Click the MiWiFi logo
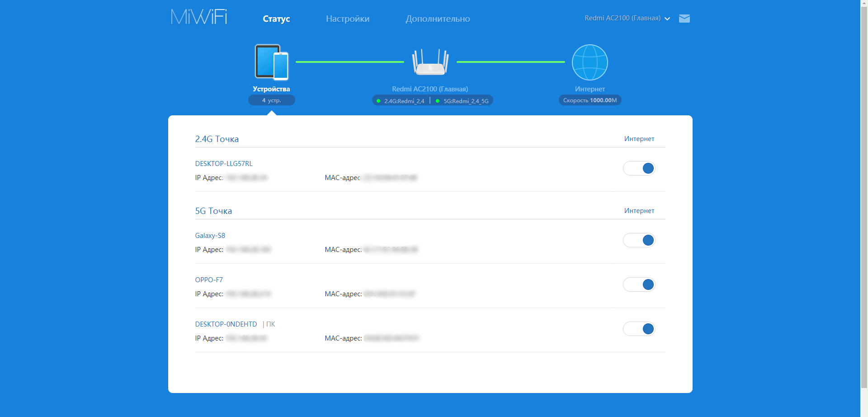 pos(199,17)
